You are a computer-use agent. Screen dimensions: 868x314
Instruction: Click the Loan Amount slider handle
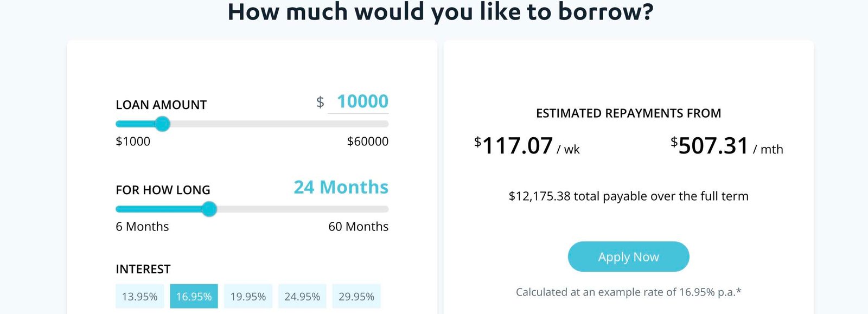coord(162,124)
